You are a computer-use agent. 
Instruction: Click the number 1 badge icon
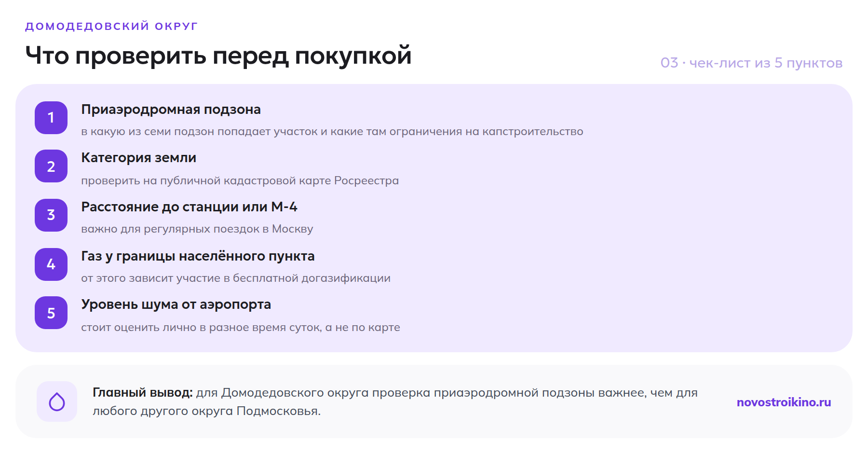[x=51, y=118]
